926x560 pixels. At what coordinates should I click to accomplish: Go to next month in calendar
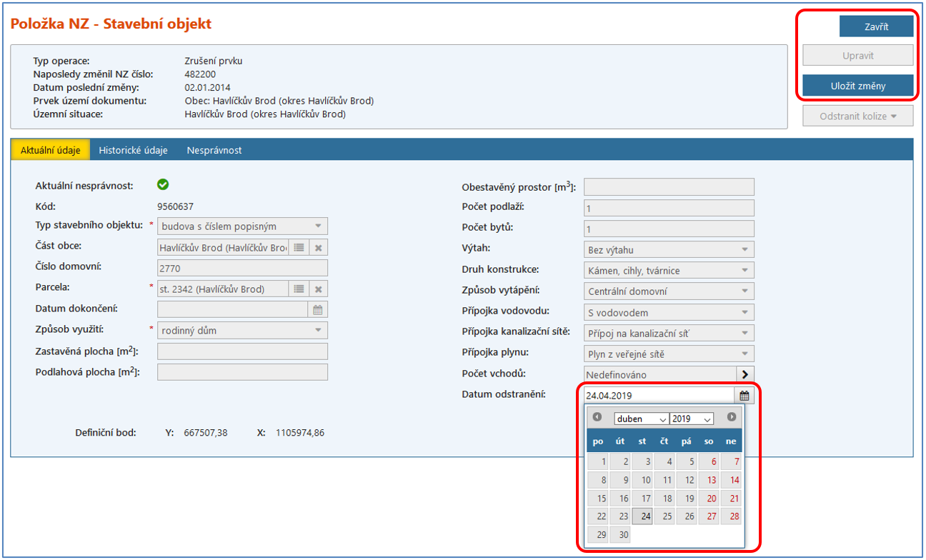[x=731, y=417]
